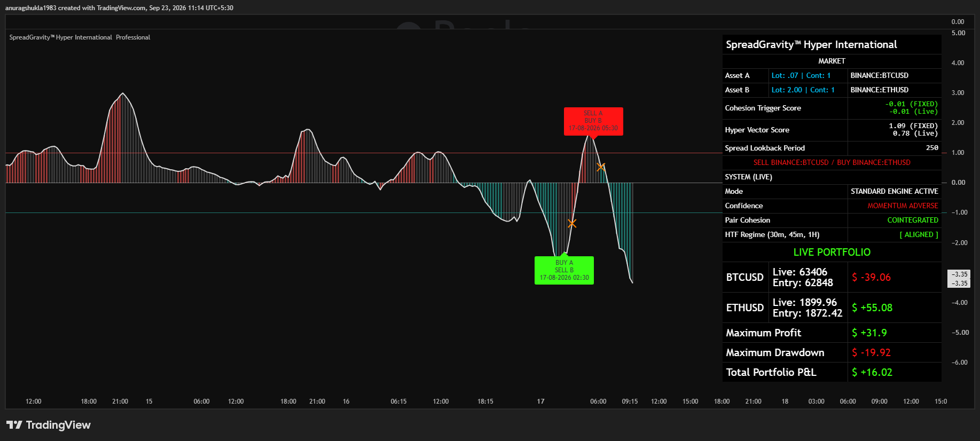This screenshot has height=441, width=980.
Task: Click the TradingView logo
Action: pyautogui.click(x=49, y=425)
